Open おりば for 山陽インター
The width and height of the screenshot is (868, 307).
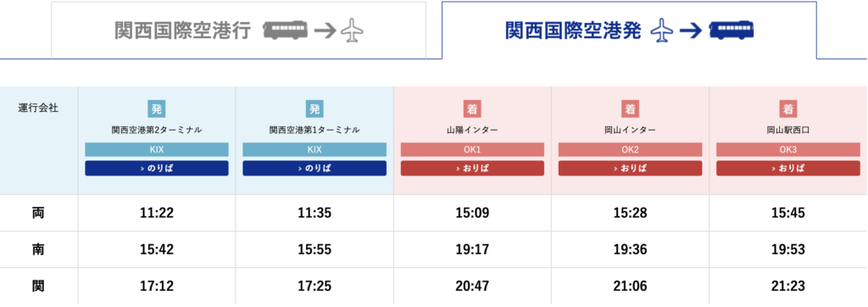click(x=472, y=169)
